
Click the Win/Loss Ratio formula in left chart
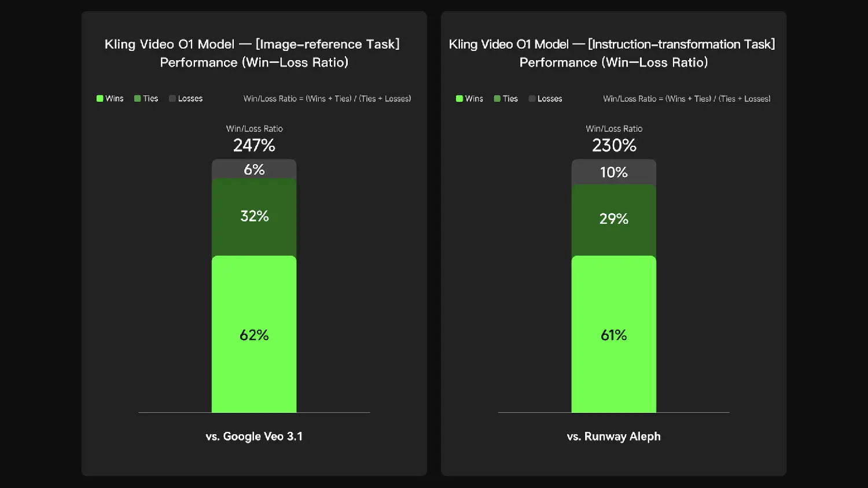pos(327,99)
